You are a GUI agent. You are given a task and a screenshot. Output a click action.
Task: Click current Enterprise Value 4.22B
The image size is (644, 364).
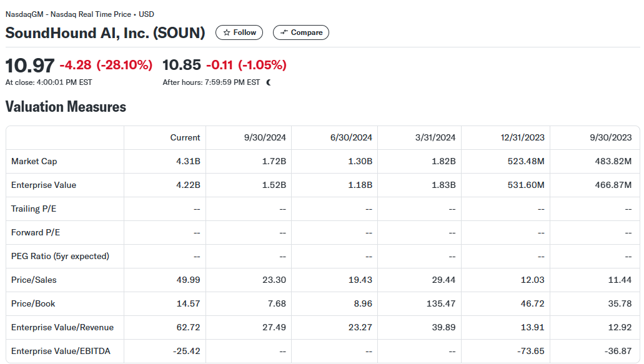pos(188,185)
